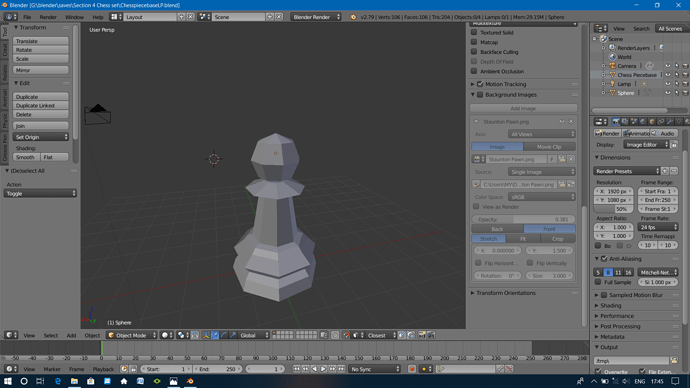Click the OpenGL render image icon
Image resolution: width=690 pixels, height=388 pixels.
pos(422,335)
